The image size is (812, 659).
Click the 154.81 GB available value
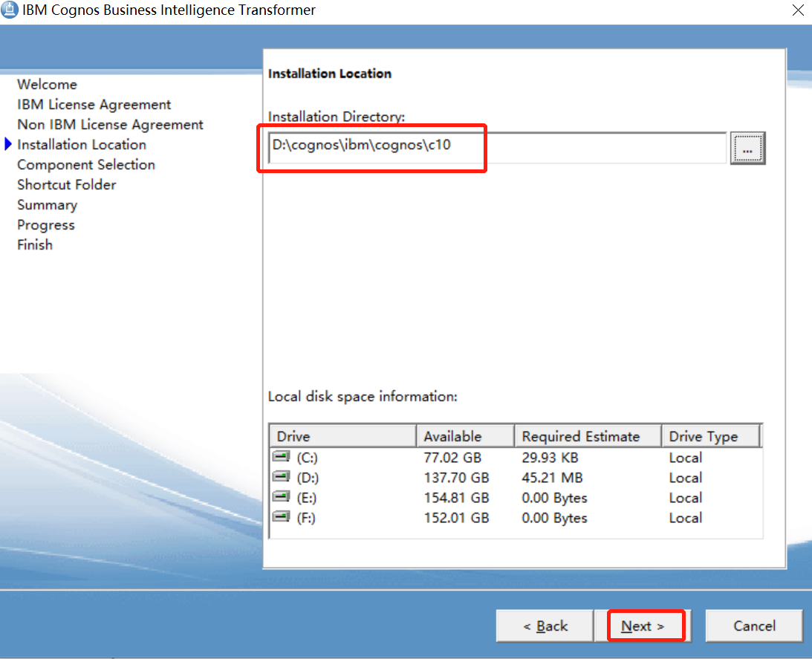(x=456, y=498)
